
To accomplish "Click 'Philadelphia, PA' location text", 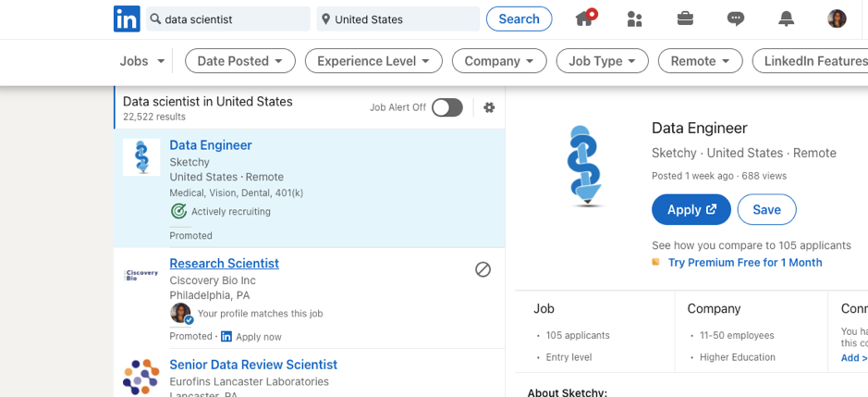I will [x=210, y=295].
